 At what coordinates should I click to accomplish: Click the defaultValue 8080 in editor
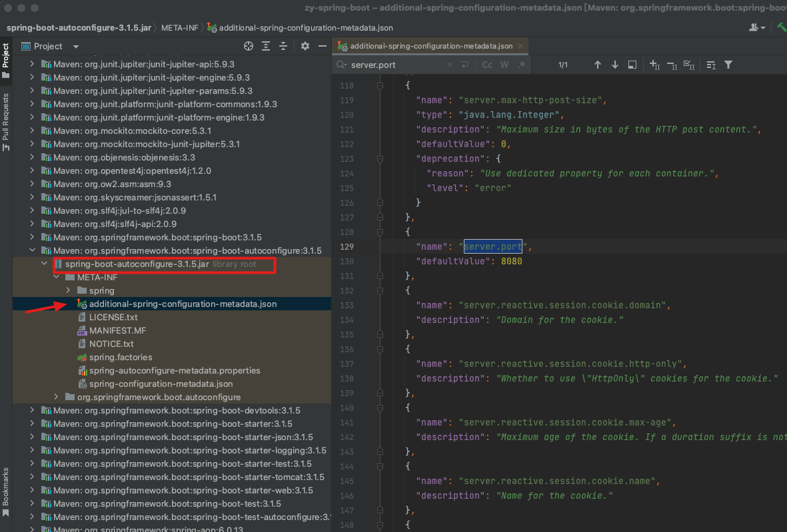click(x=511, y=261)
